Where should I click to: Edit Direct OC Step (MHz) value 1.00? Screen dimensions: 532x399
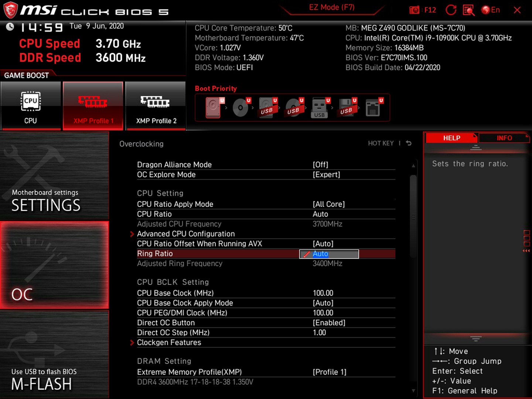320,333
